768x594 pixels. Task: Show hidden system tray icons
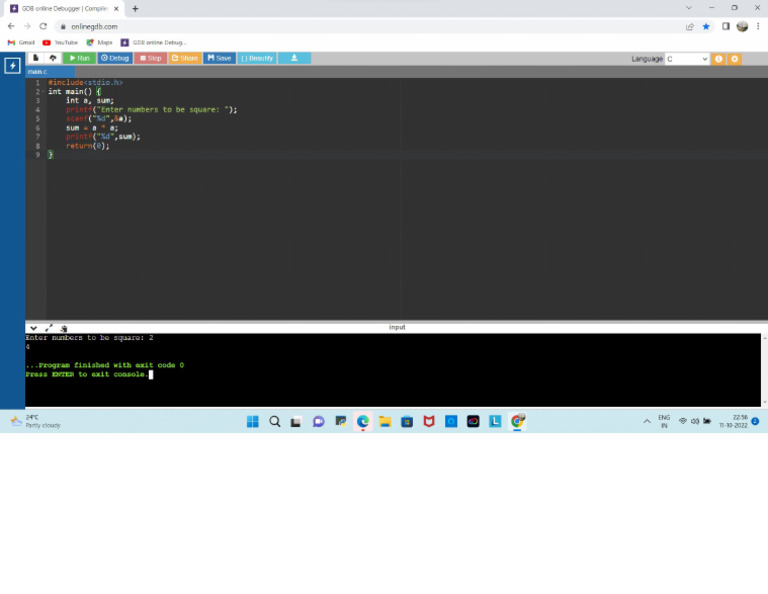tap(646, 421)
